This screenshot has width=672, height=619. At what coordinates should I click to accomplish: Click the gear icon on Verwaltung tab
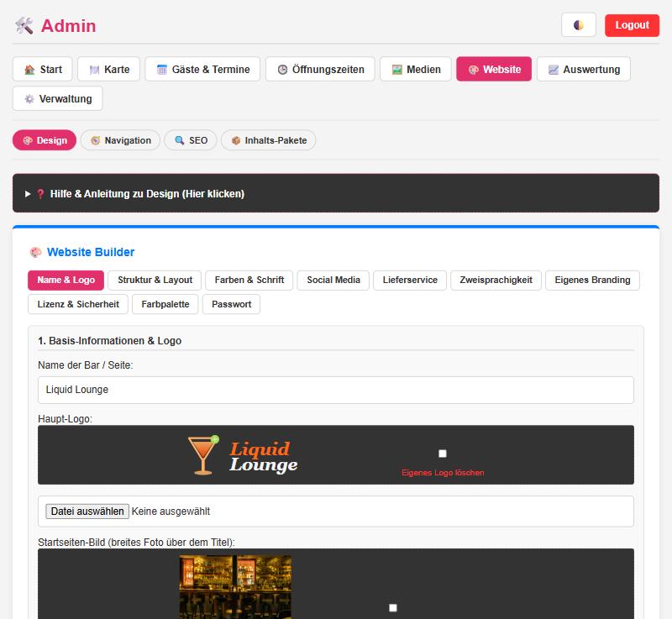click(x=29, y=99)
